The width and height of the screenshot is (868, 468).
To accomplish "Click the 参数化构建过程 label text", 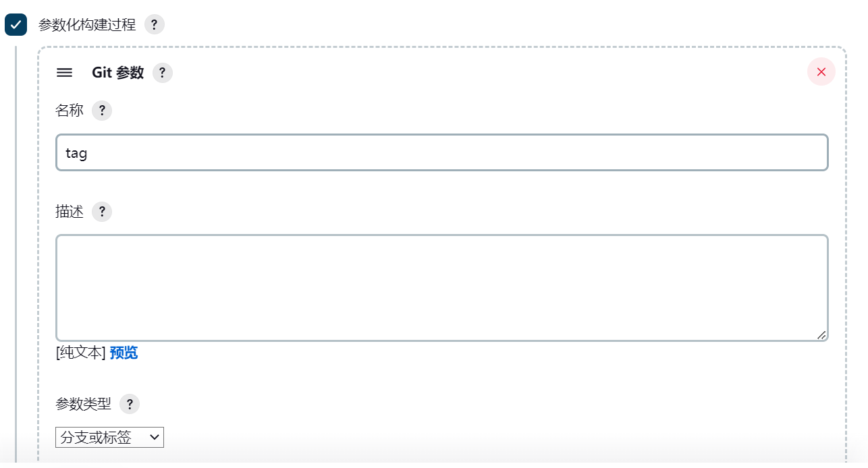I will click(87, 25).
